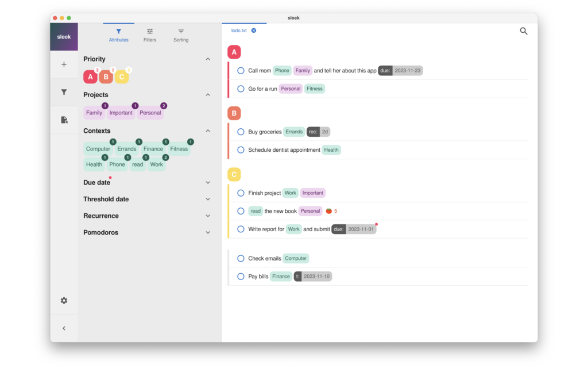Open settings gear icon
This screenshot has height=368, width=588.
[x=64, y=300]
